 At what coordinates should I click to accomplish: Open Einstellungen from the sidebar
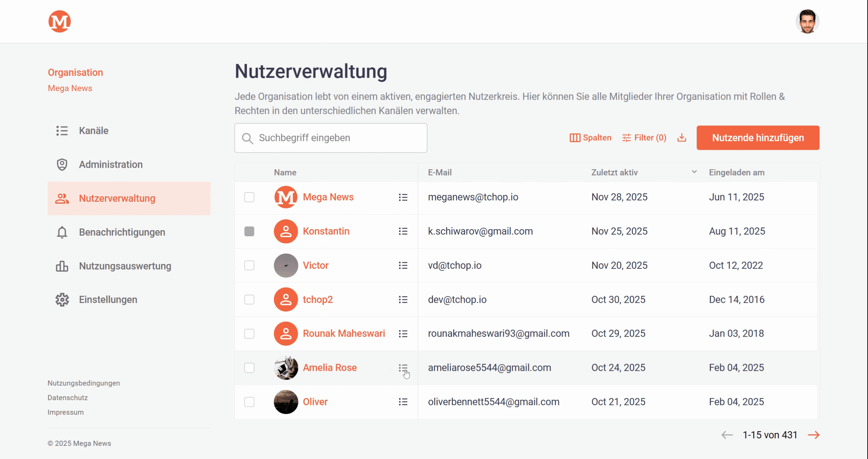(108, 300)
